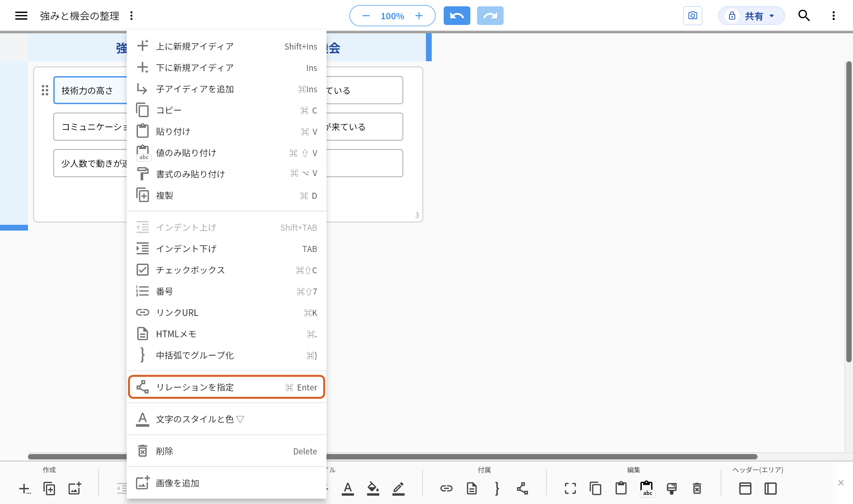Click the link icon in 付属 toolbar

(446, 489)
